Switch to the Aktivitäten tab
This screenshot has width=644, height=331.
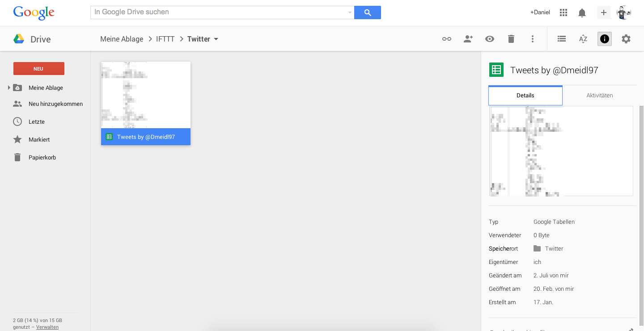tap(599, 95)
